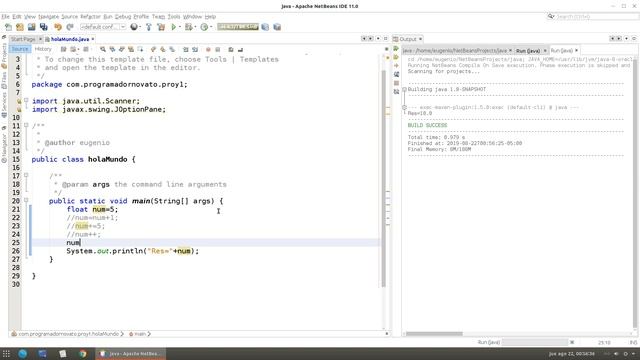Open the default config dropdown
The height and width of the screenshot is (360, 640).
(x=103, y=27)
